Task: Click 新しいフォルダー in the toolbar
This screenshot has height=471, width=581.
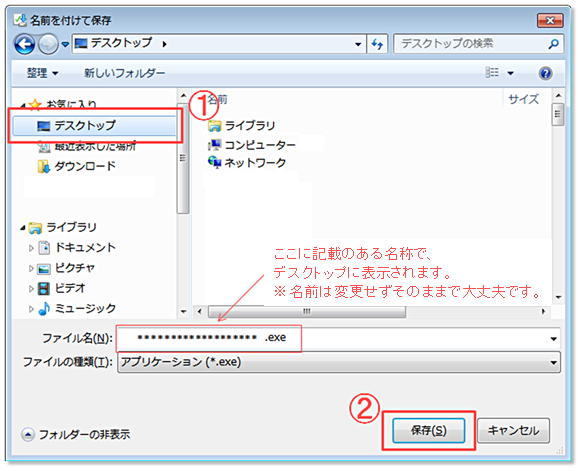Action: pos(124,73)
